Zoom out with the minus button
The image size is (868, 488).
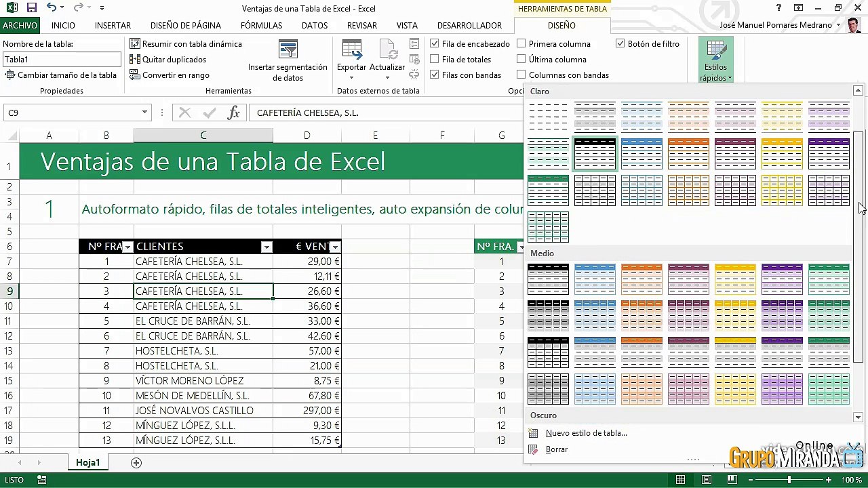750,480
